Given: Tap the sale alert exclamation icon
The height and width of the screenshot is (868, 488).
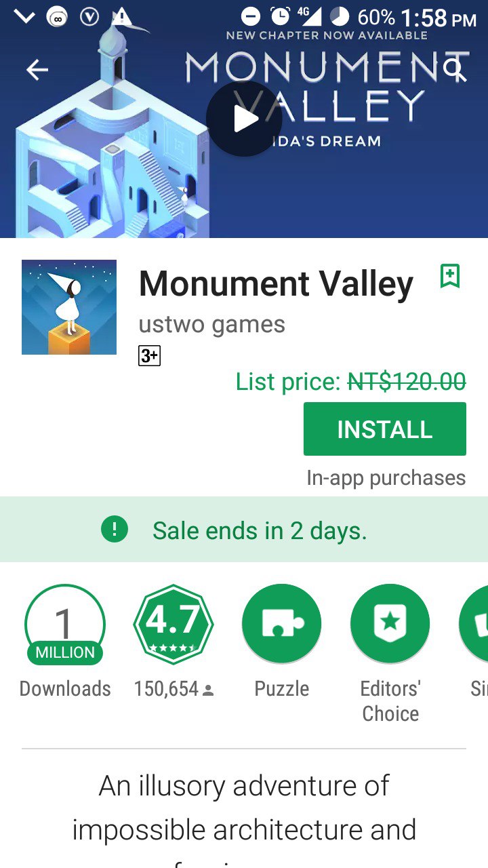Looking at the screenshot, I should (x=115, y=530).
